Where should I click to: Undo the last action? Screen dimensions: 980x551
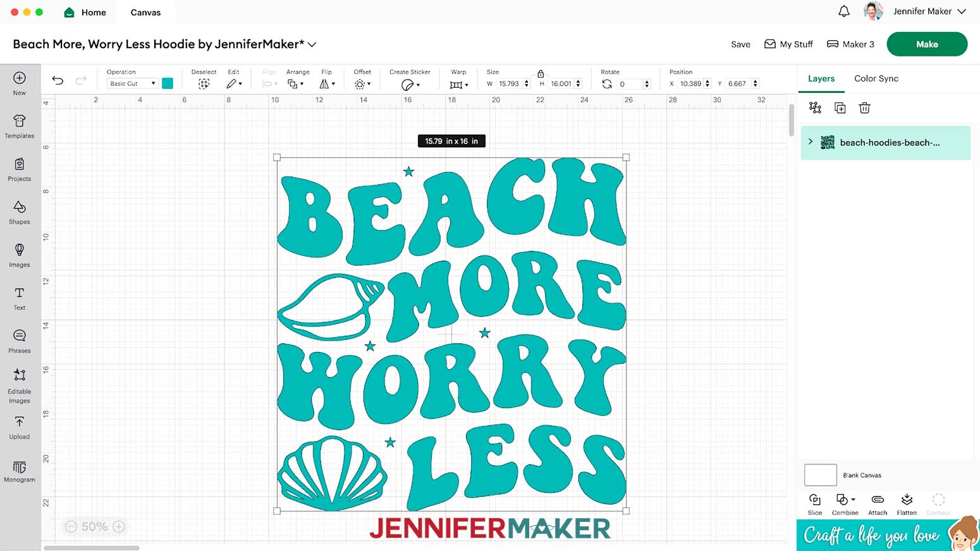[x=58, y=80]
